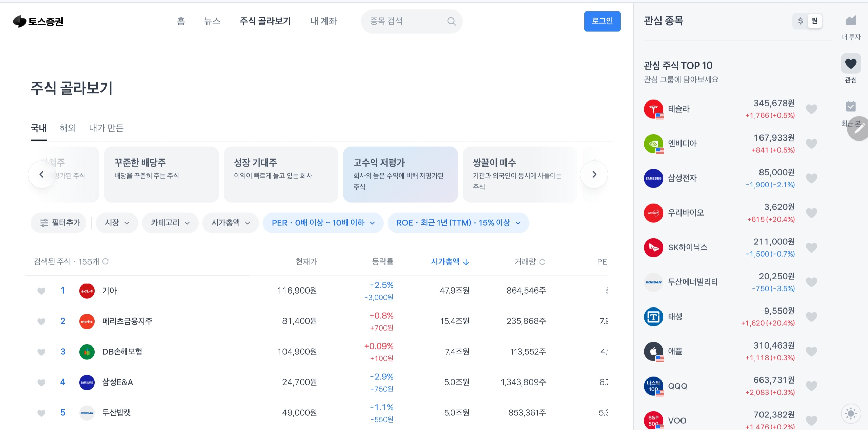Image resolution: width=868 pixels, height=430 pixels.
Task: Click the 삼성전자 logo in watchlist
Action: click(653, 179)
